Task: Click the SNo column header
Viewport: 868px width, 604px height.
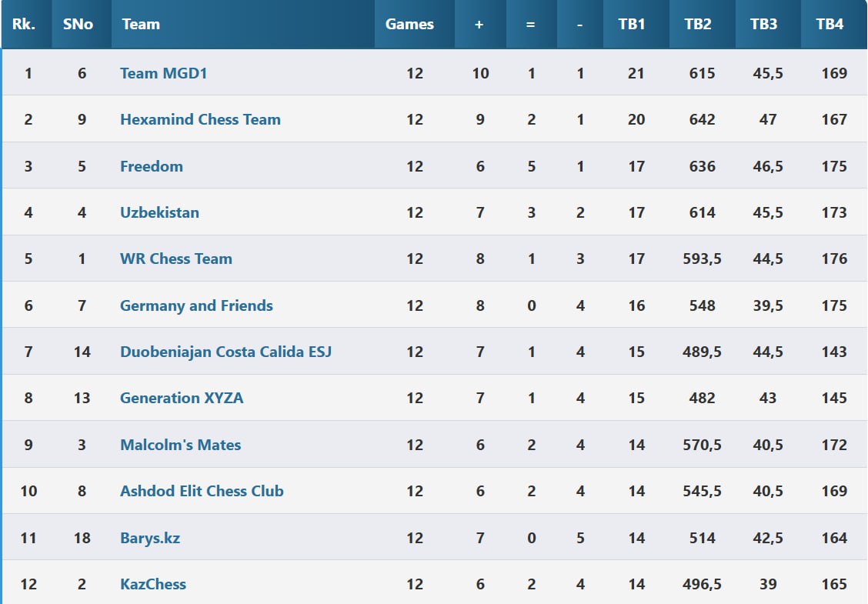Action: tap(78, 25)
